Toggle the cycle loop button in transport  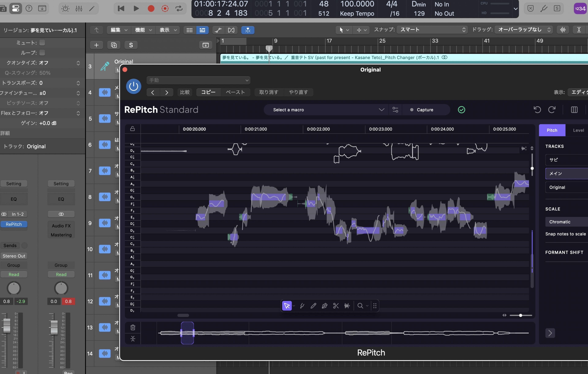179,9
